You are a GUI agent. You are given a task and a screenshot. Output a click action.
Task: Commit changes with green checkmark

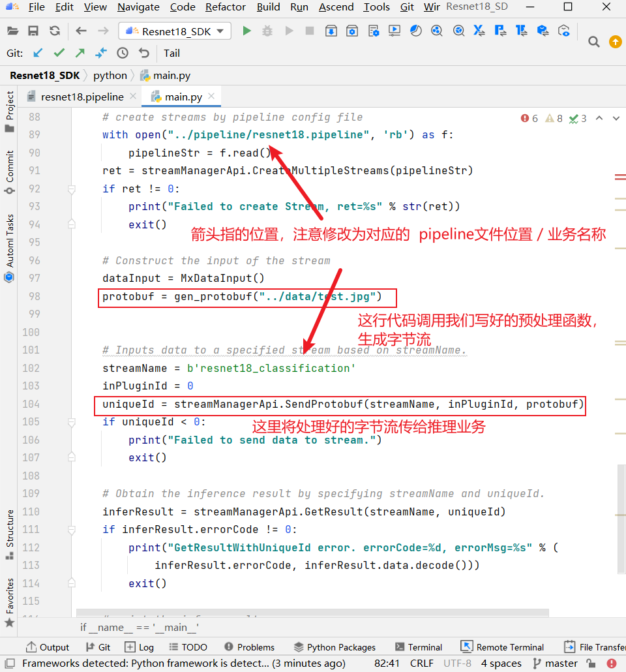(59, 53)
